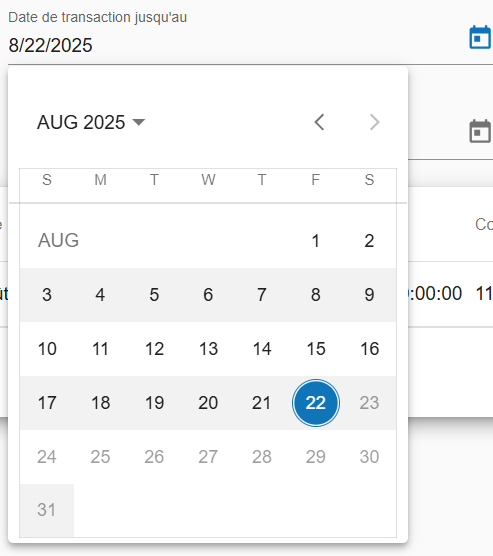Choose August 8 date cell
The height and width of the screenshot is (556, 493).
click(316, 295)
